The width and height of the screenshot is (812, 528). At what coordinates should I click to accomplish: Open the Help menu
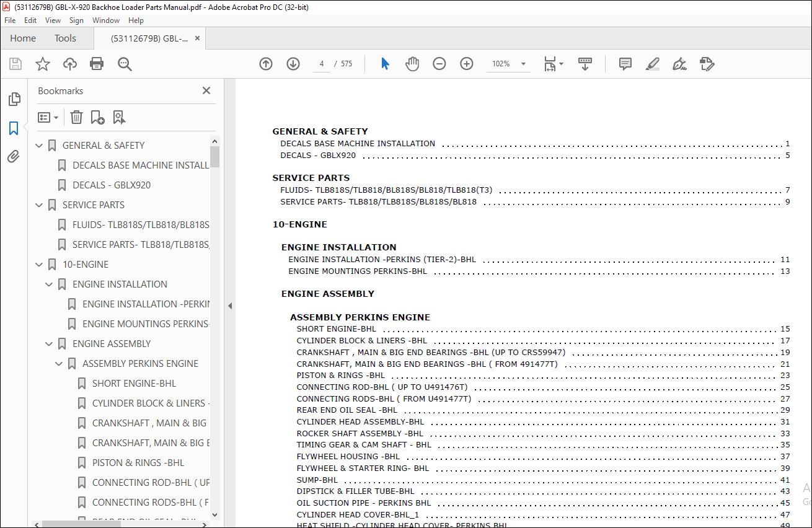click(136, 20)
